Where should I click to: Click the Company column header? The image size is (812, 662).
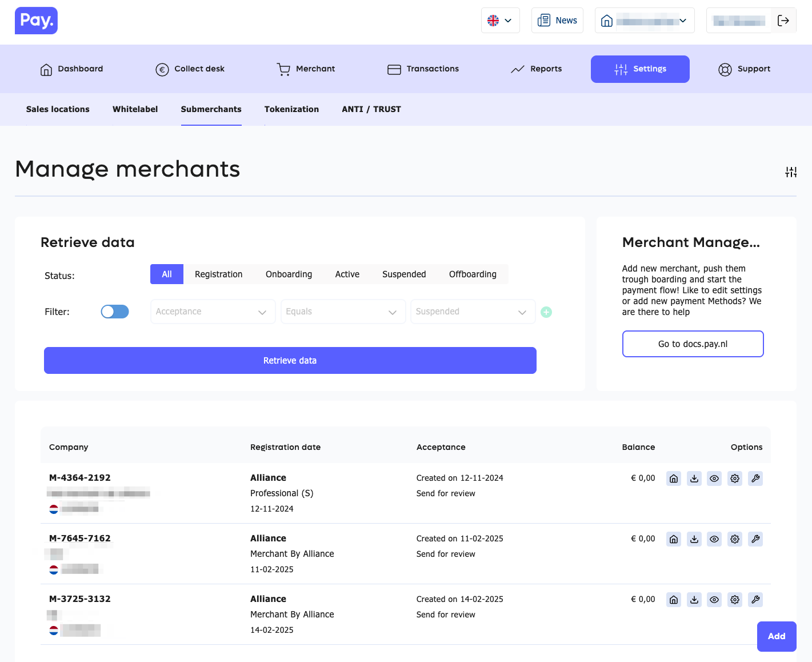pyautogui.click(x=69, y=447)
